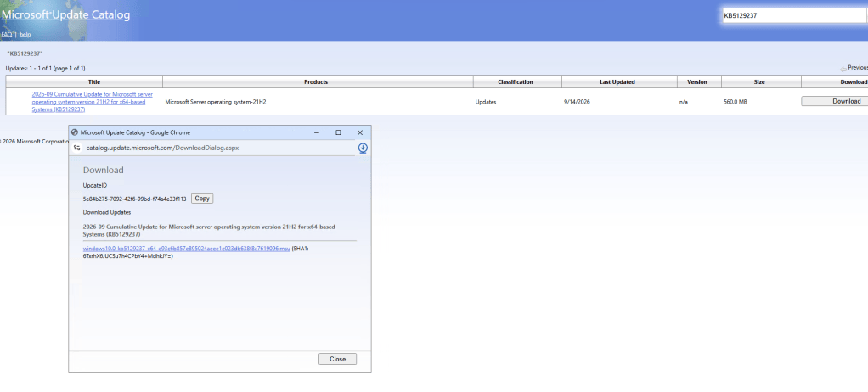Click the 560.0 MB size cell
Viewport: 868px width, 392px height.
pos(736,102)
